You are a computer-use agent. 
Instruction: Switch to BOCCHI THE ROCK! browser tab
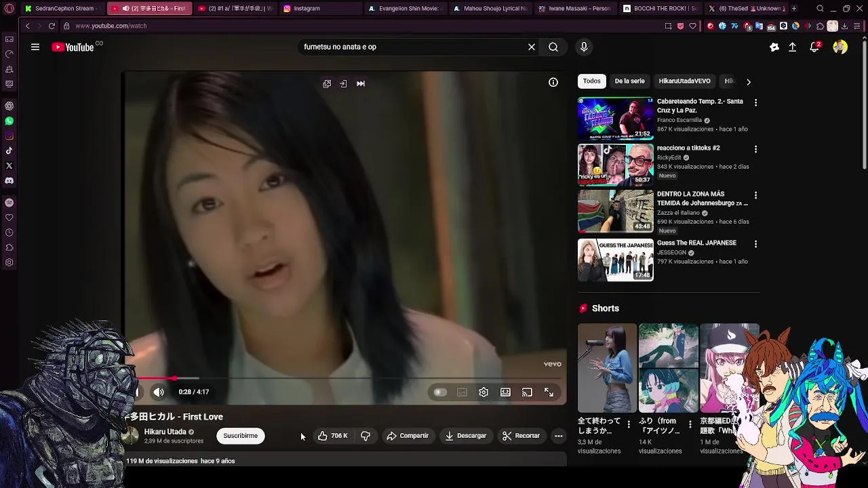click(x=660, y=8)
